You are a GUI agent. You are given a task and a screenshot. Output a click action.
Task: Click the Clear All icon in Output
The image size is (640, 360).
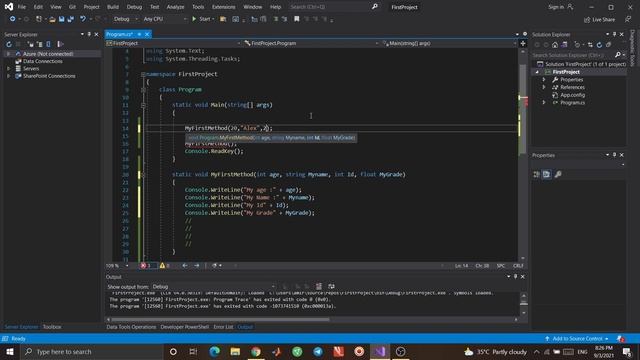[x=319, y=287]
